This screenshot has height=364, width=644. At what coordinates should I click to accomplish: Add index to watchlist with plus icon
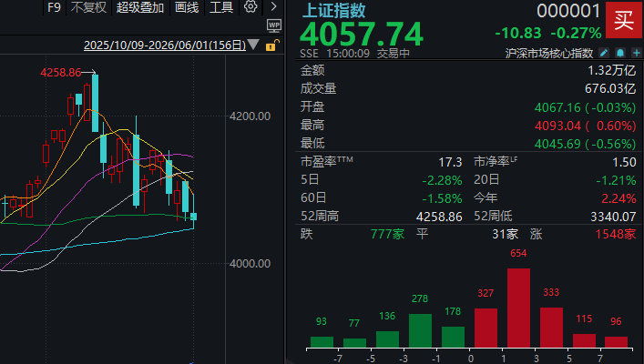pos(637,53)
